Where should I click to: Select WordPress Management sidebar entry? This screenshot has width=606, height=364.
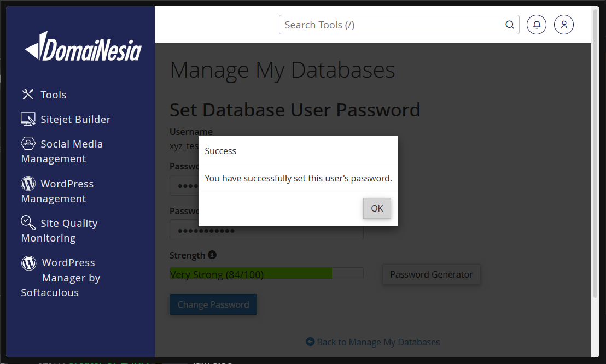coord(67,191)
